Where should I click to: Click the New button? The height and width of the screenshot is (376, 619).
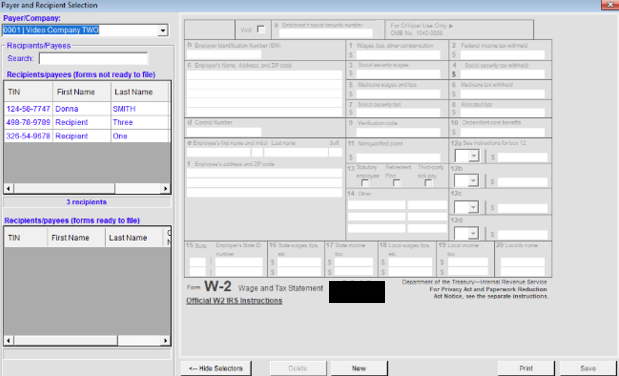click(x=359, y=368)
